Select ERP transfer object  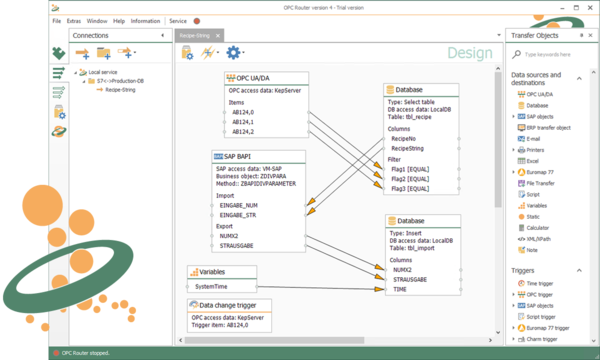[x=548, y=128]
